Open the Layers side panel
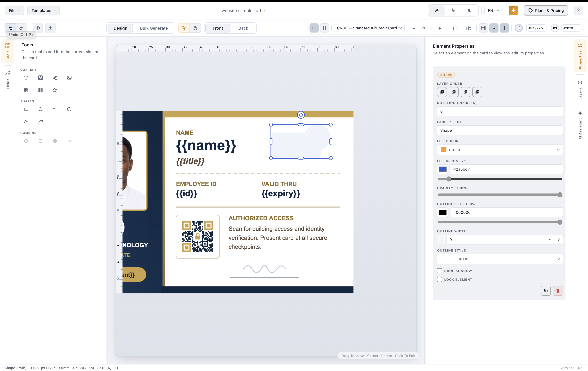The height and width of the screenshot is (371, 588). [580, 89]
